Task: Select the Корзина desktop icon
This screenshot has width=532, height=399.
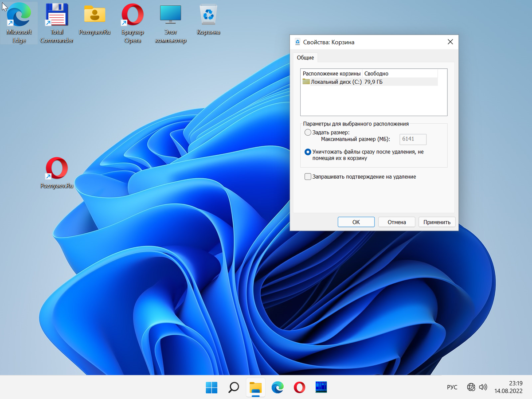Action: (x=208, y=20)
